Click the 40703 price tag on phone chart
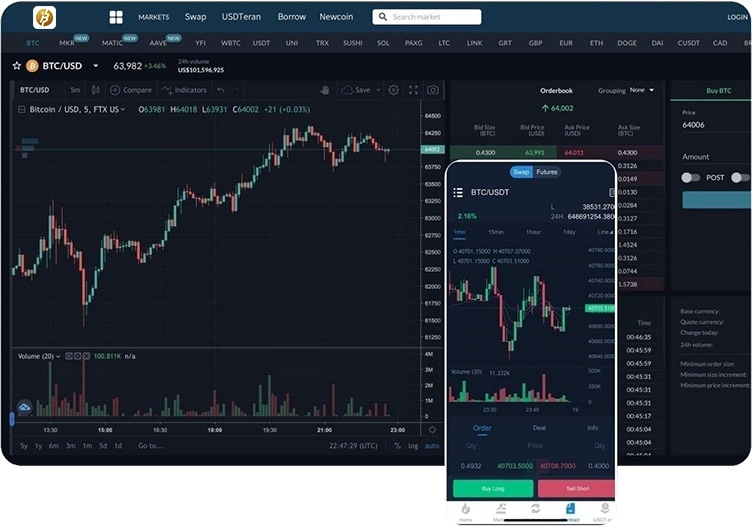 pos(599,308)
